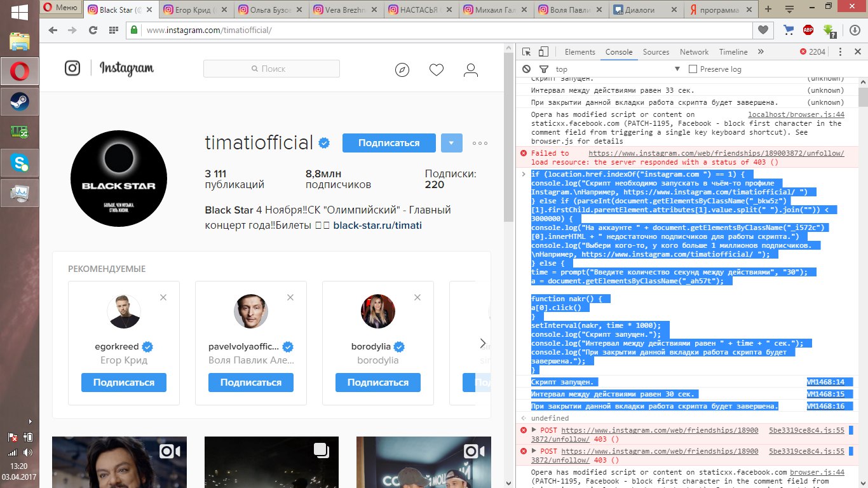
Task: Open the Instagram Explore compass icon
Action: tap(402, 70)
